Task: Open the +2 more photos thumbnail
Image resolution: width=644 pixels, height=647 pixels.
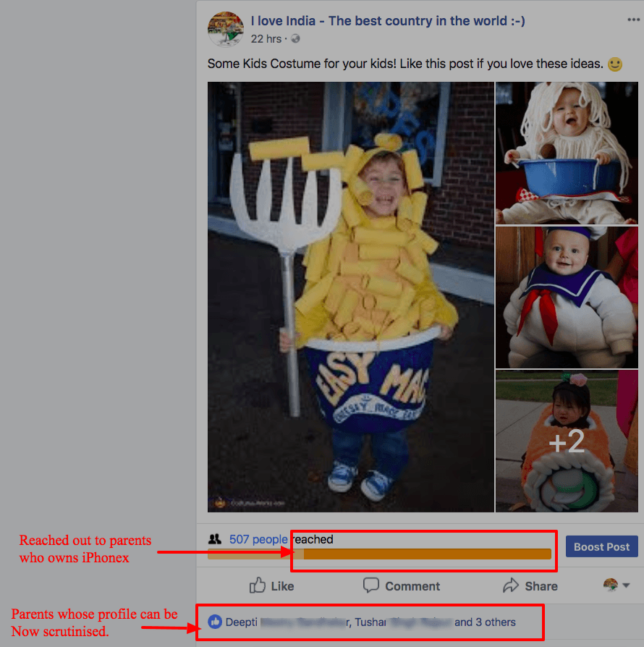Action: tap(567, 441)
